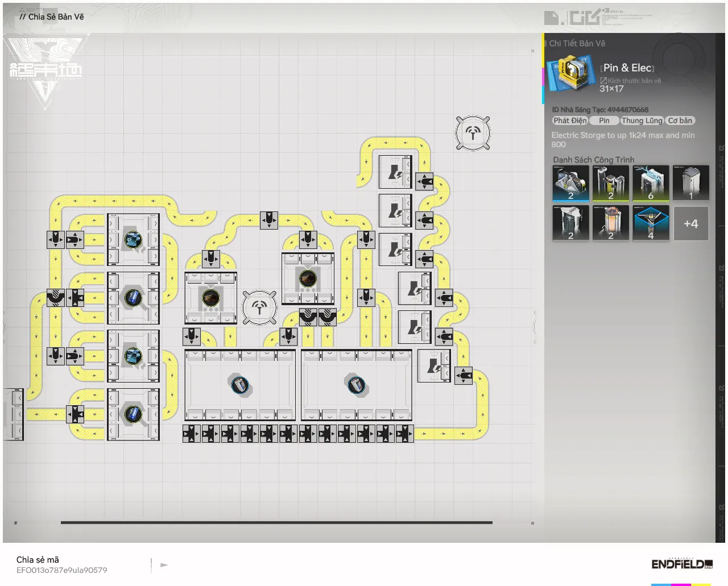This screenshot has width=728, height=586.
Task: Select the relay tower between the two ore machines
Action: point(259,308)
